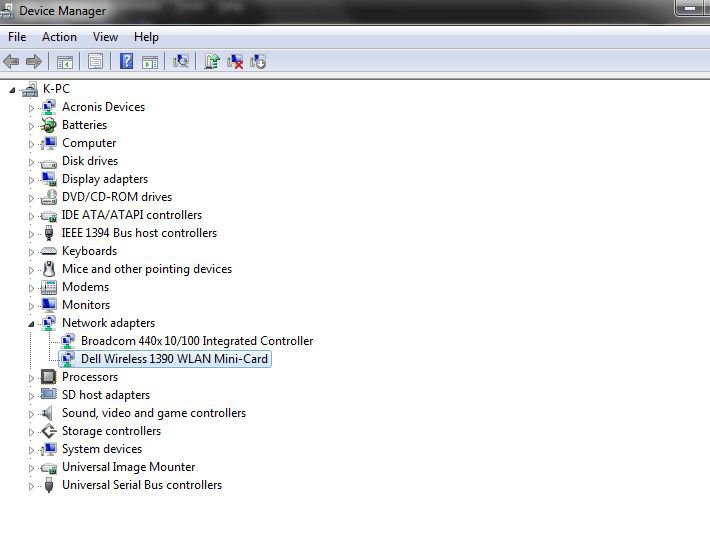Click the Storage controllers category icon
The image size is (710, 538).
48,431
